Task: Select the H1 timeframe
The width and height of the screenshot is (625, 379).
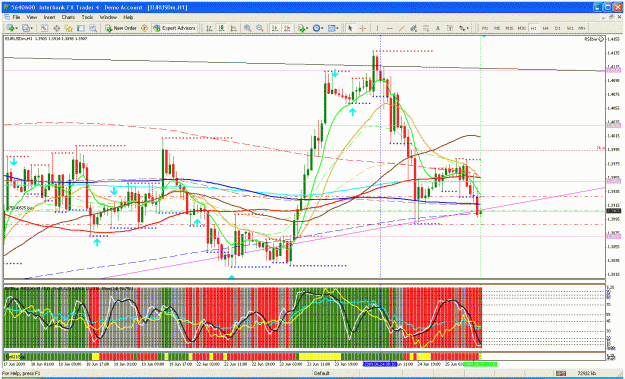Action: [x=533, y=28]
